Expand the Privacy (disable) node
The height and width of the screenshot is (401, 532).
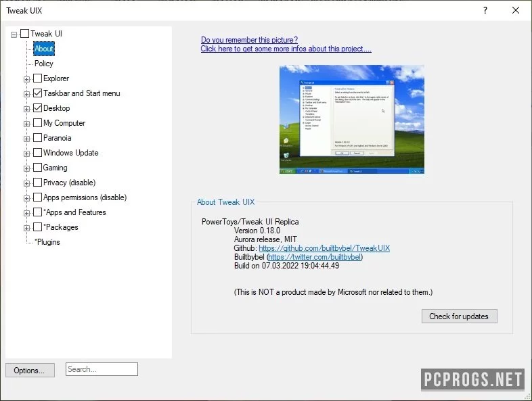point(26,184)
